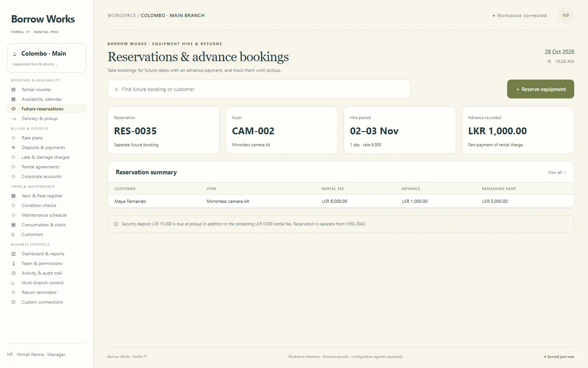Click the LKR 1,000.00 advance recorded card
Viewport: 588px width, 368px height.
click(x=518, y=130)
